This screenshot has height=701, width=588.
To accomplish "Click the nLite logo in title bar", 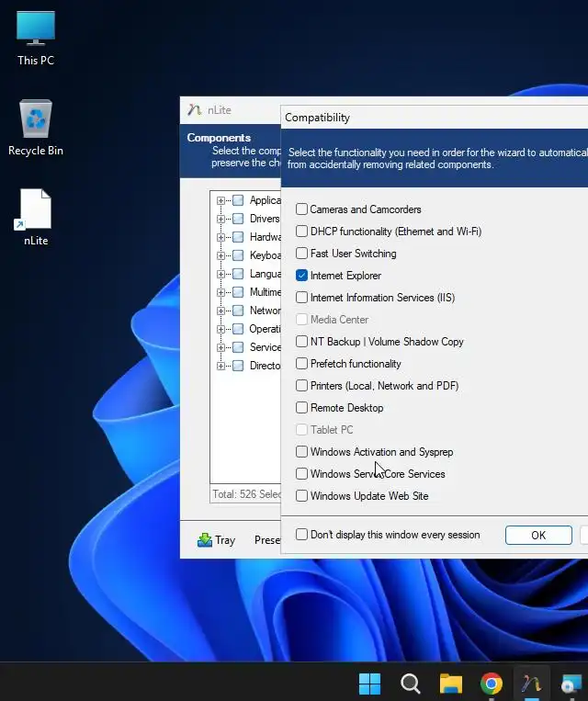I will click(x=195, y=110).
